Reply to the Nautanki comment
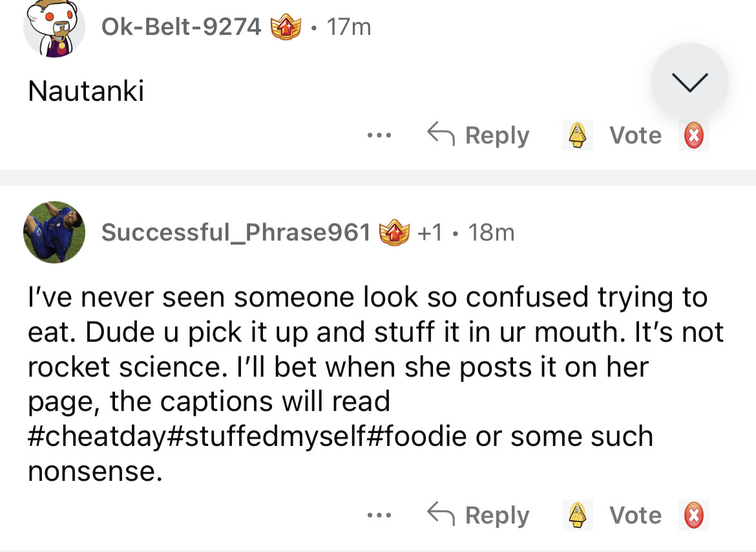 (479, 136)
